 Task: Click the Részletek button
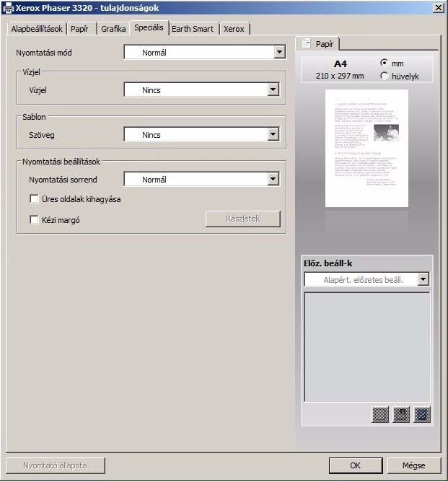242,219
